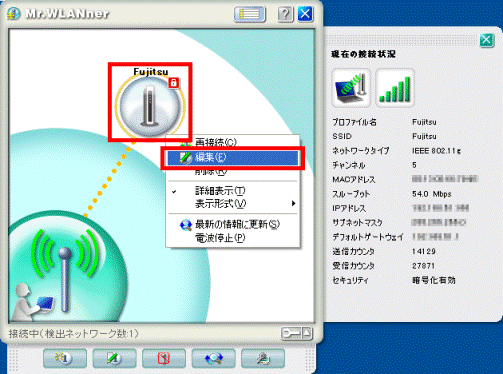503x374 pixels.
Task: Click the delete profile red toolbar button
Action: pos(164,358)
